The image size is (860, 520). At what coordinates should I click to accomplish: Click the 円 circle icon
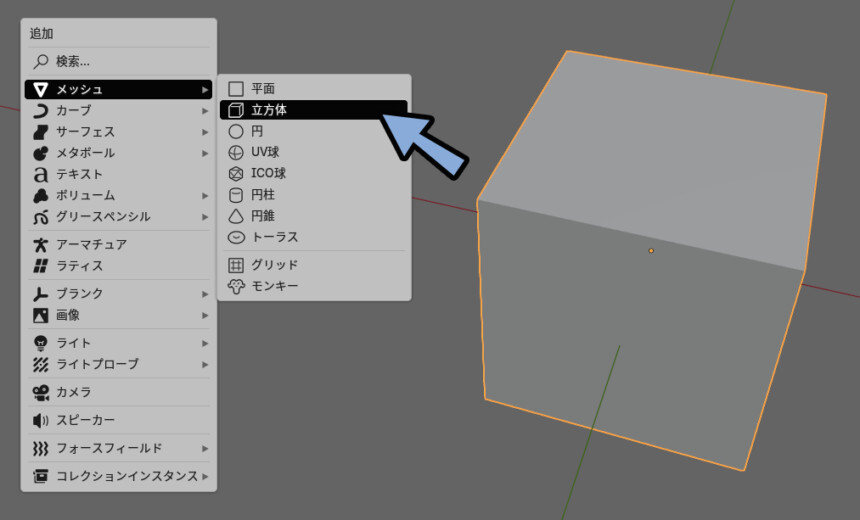point(236,132)
